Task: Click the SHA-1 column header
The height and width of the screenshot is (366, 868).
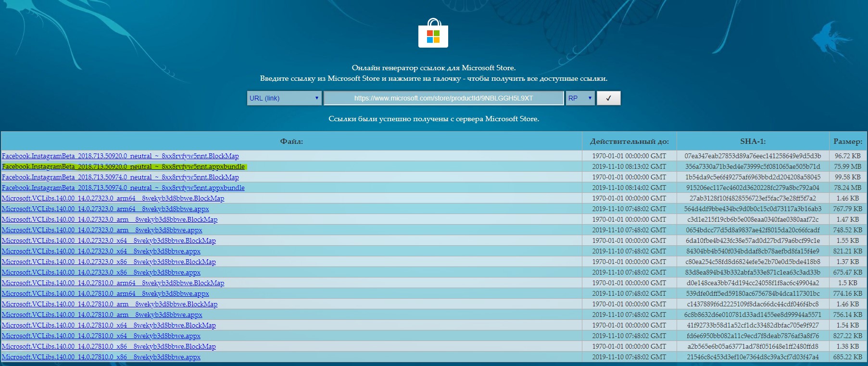Action: click(x=753, y=141)
